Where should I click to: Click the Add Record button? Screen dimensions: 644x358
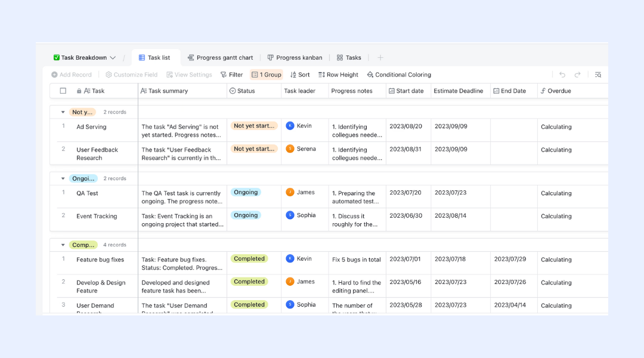[x=72, y=75]
